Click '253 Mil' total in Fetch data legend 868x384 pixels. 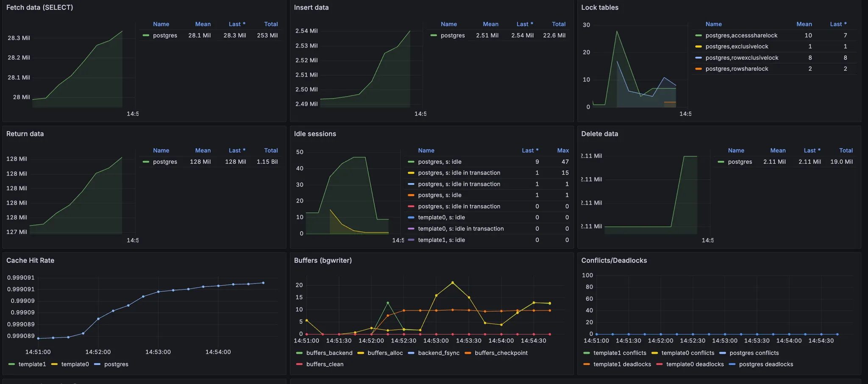point(267,35)
